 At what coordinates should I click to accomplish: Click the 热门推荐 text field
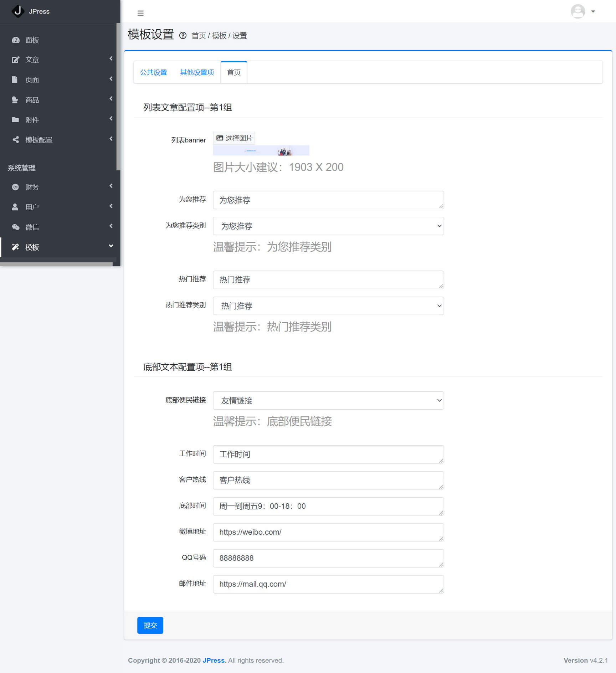328,280
